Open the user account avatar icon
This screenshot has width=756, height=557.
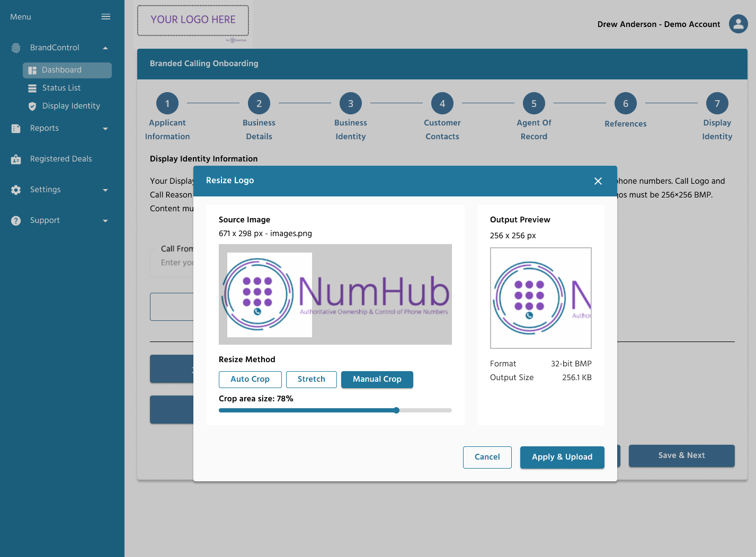click(738, 24)
